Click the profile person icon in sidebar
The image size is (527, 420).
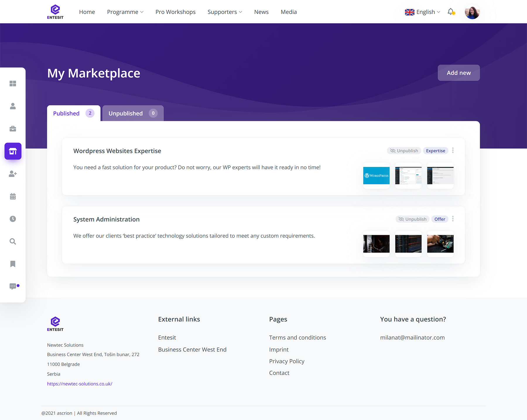(13, 106)
